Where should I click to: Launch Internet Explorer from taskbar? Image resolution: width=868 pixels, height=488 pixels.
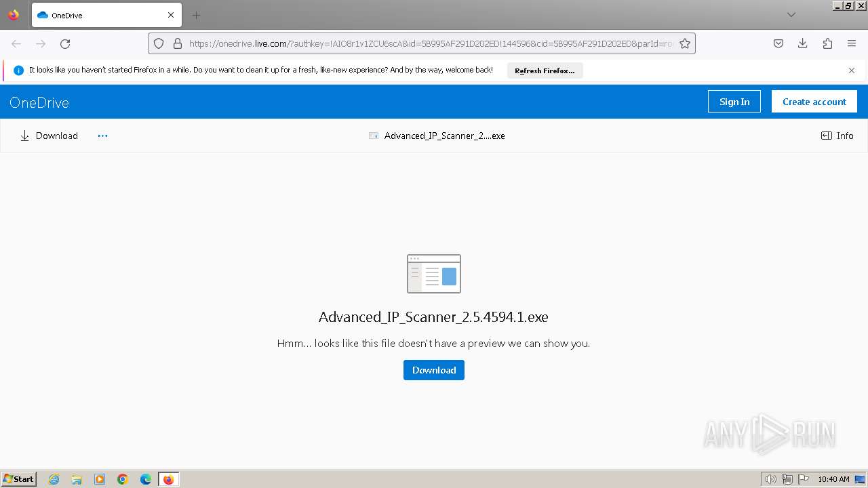(54, 479)
